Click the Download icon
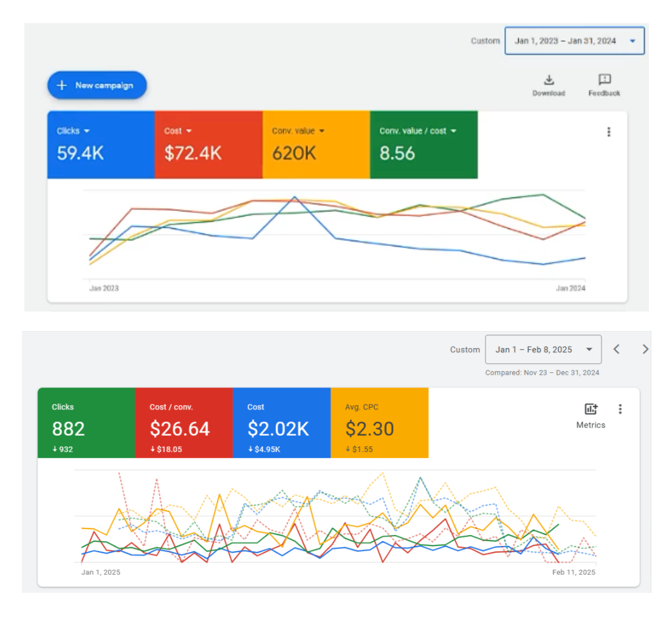The width and height of the screenshot is (672, 628). tap(549, 80)
